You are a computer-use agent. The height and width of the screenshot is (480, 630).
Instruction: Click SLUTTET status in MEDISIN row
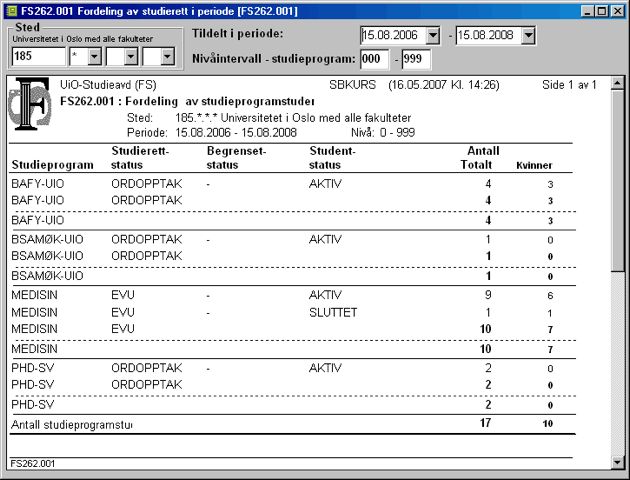click(x=333, y=313)
